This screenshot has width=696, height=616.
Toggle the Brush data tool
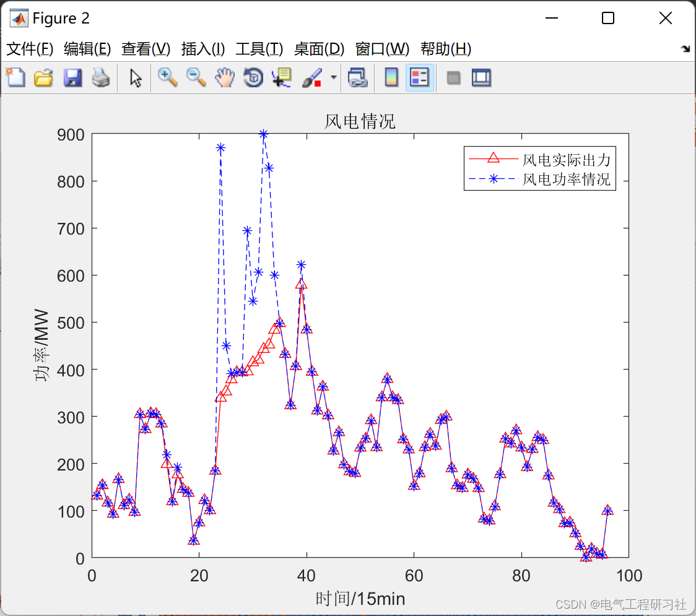pos(313,77)
